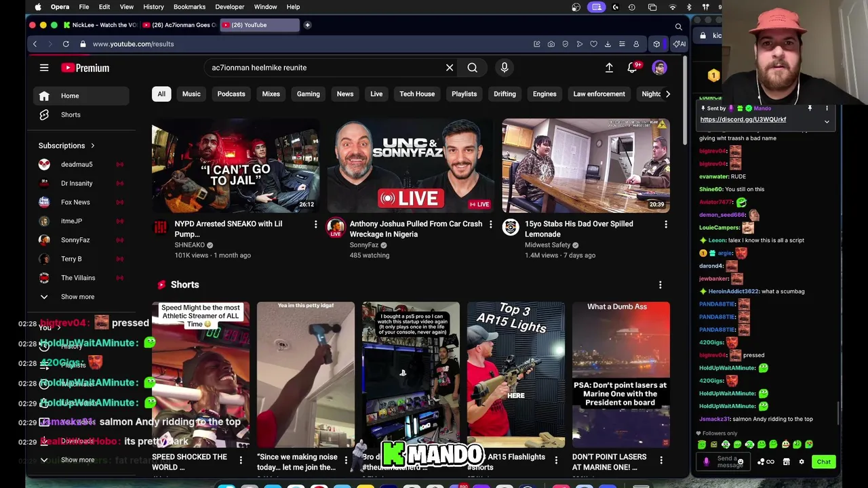868x488 pixels.
Task: Open options for NYPD Arrested SNEAKO video
Action: (x=315, y=224)
